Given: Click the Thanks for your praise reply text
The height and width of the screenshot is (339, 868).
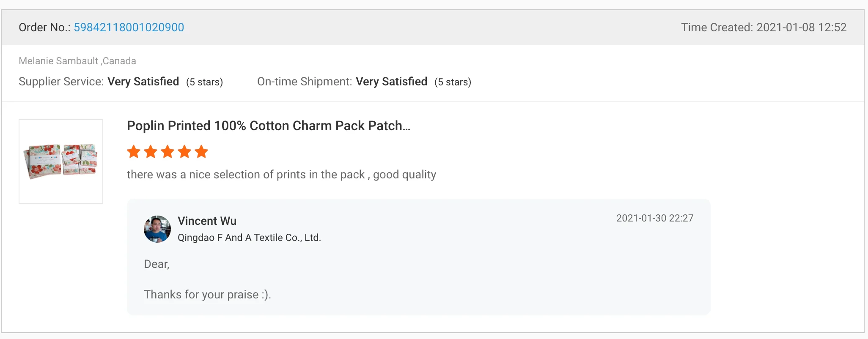Looking at the screenshot, I should [x=207, y=295].
